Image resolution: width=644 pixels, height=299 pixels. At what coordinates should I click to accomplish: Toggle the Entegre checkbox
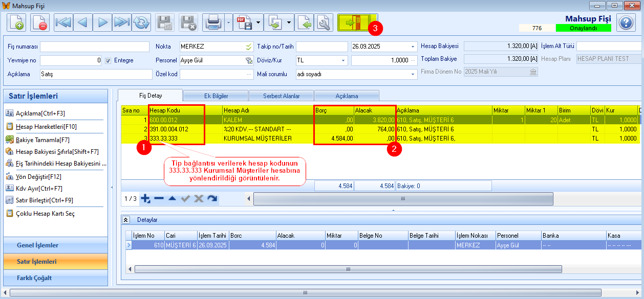tap(108, 60)
